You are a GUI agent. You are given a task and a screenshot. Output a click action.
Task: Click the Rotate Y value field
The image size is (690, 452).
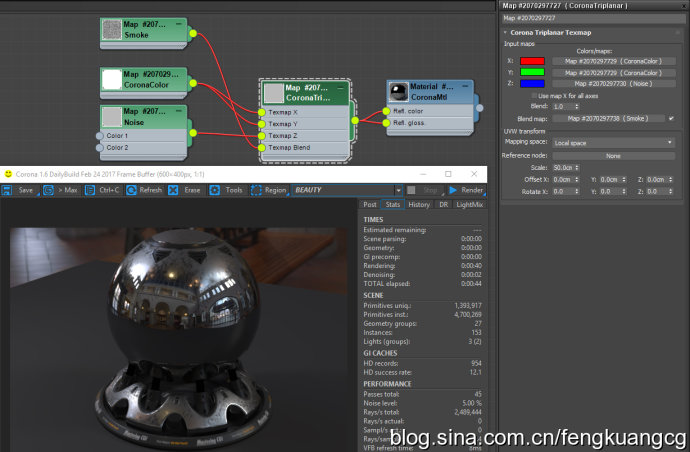coord(610,191)
